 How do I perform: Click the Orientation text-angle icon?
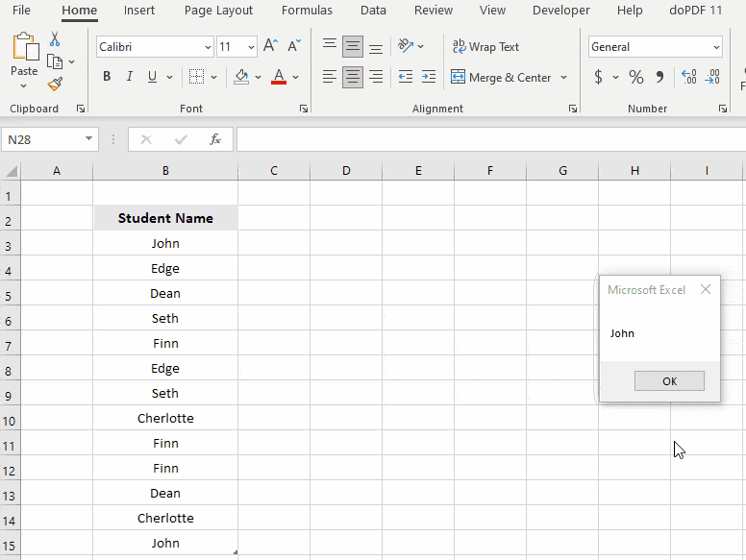(406, 46)
